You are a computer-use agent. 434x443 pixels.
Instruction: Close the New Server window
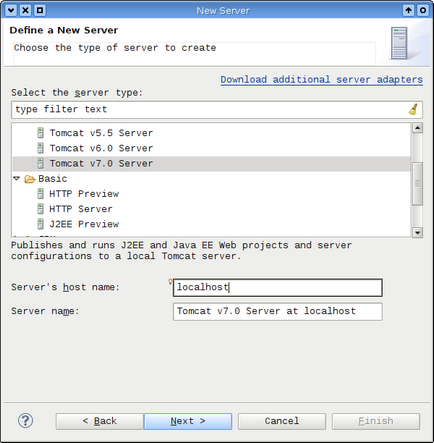[25, 10]
